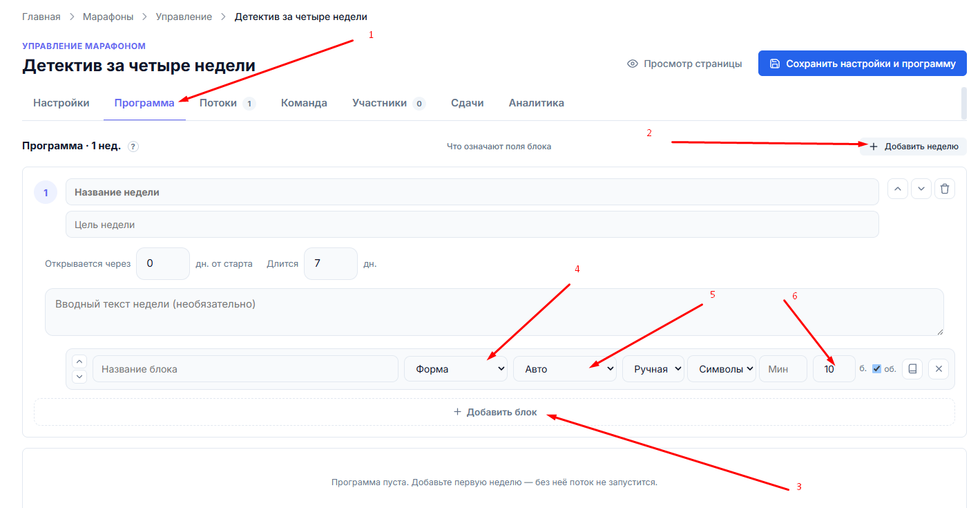The image size is (980, 508).
Task: Move week 1 up with chevron button
Action: click(898, 189)
